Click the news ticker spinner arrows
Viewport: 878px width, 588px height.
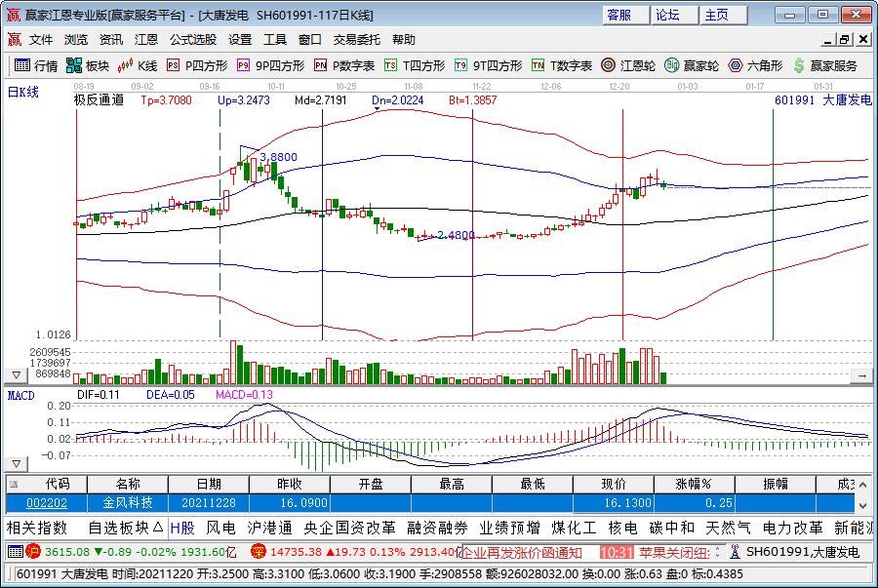(717, 552)
